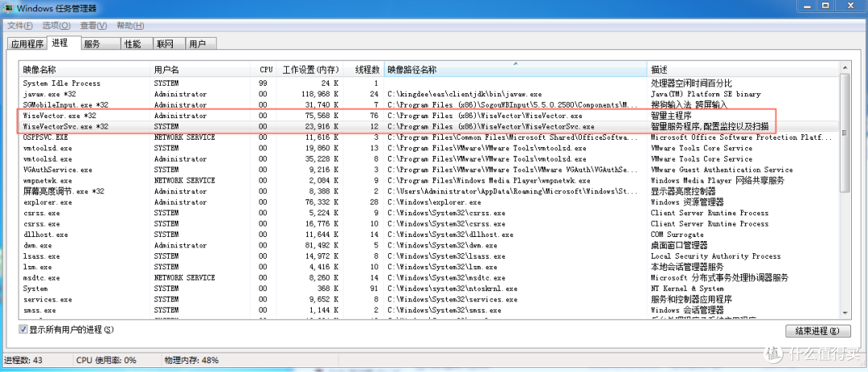Click the process list scroll down arrow
868x372 pixels.
tap(844, 313)
